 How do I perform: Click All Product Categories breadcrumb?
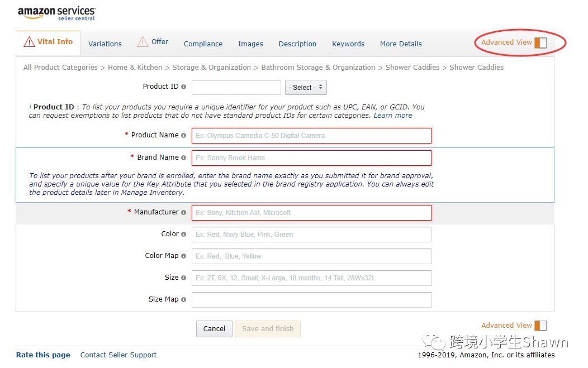(60, 68)
